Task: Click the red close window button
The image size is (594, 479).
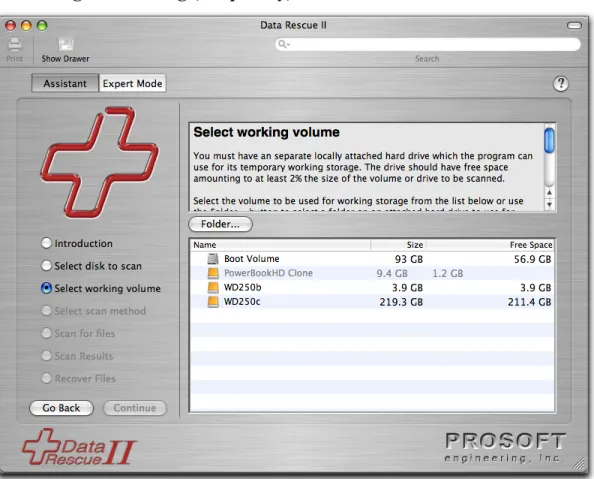Action: (x=10, y=25)
